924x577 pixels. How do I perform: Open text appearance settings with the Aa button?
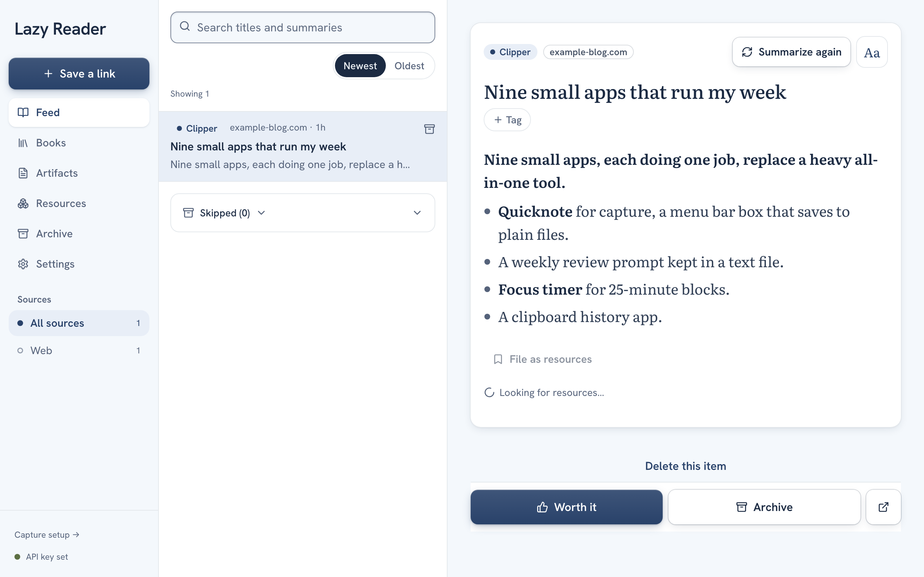872,52
